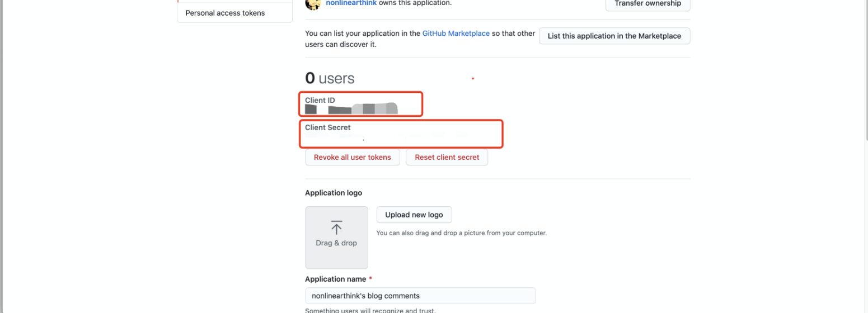868x313 pixels.
Task: Click the 0 users heading
Action: pos(330,79)
